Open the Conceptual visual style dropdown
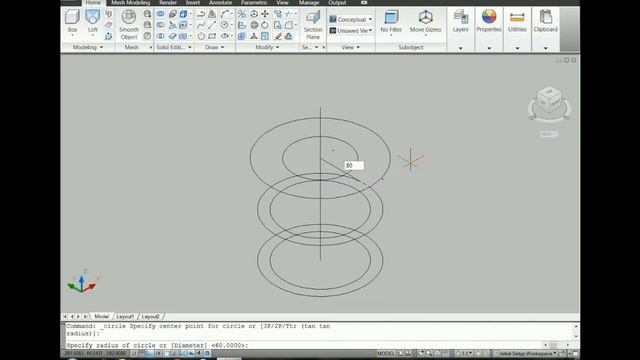The height and width of the screenshot is (360, 640). [351, 19]
